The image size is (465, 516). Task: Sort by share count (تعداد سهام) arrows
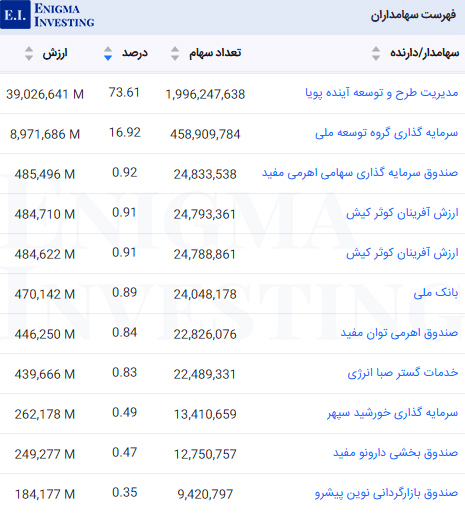click(x=175, y=53)
